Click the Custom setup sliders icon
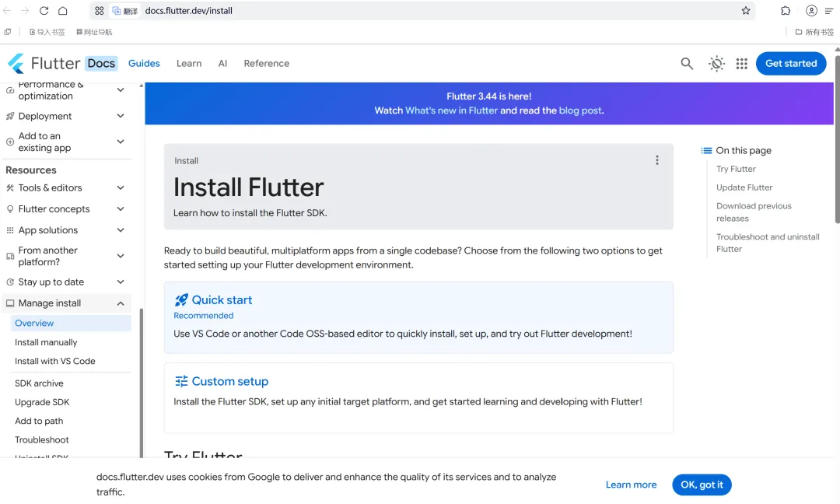840x504 pixels. (x=181, y=381)
